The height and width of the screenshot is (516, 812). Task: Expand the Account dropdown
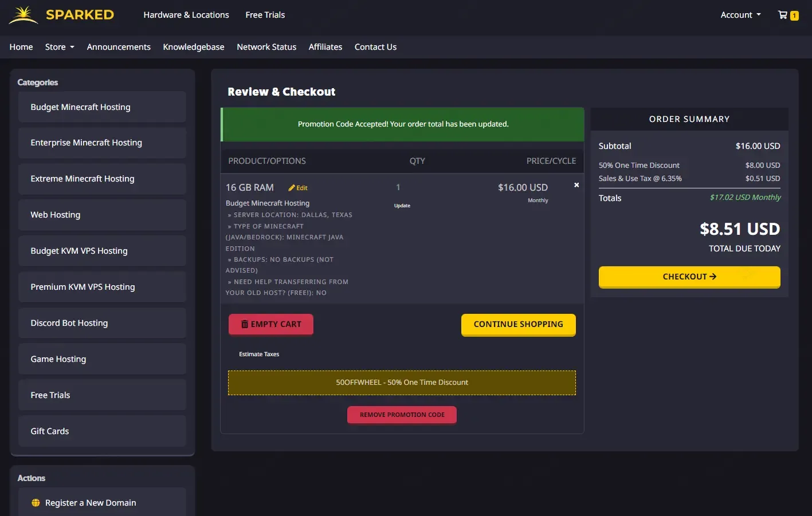point(740,15)
